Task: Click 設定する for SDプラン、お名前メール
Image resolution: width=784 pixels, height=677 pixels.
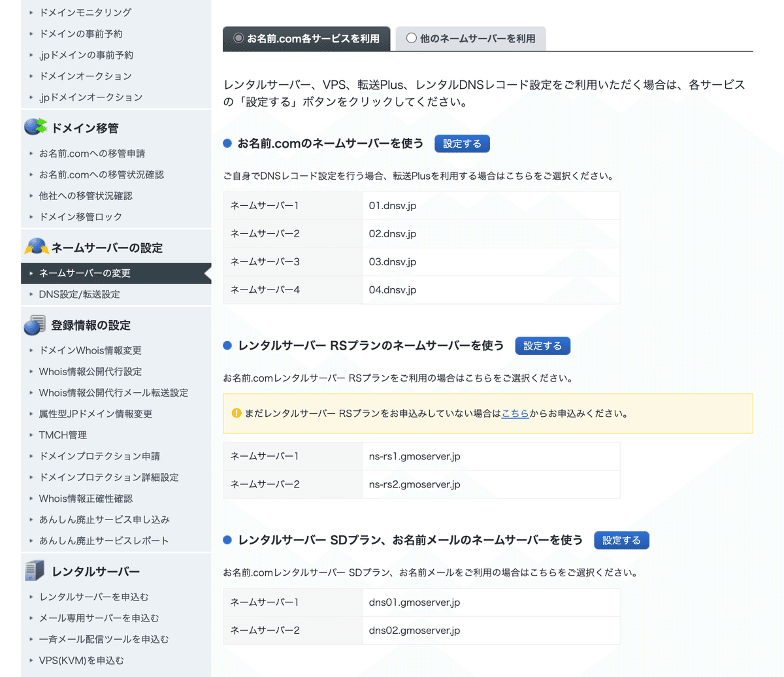Action: click(621, 540)
